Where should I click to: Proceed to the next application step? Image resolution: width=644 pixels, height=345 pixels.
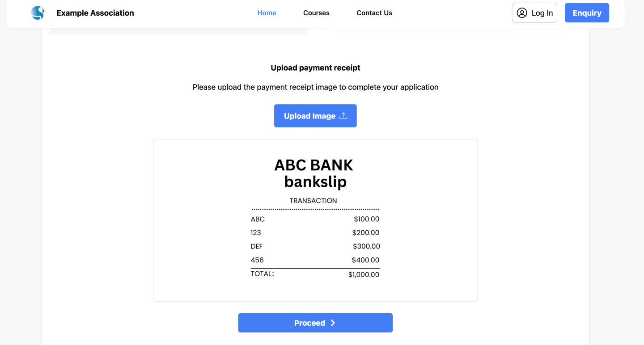(x=315, y=323)
